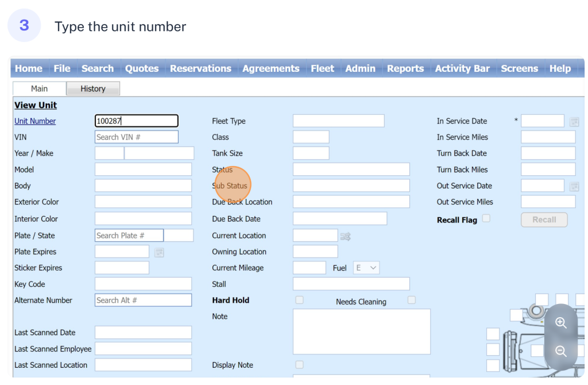
Task: Open the Out Service Date calendar picker
Action: coord(574,186)
